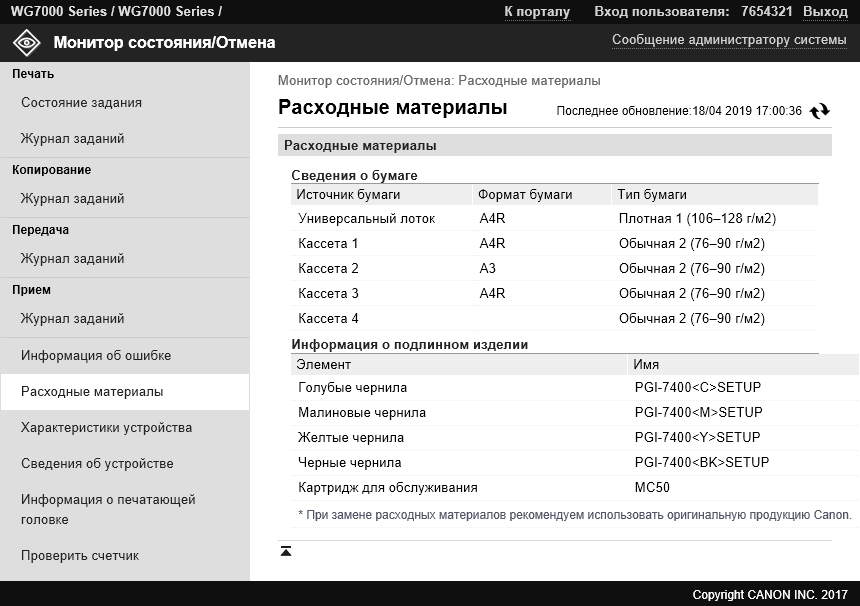Image resolution: width=860 pixels, height=606 pixels.
Task: Select Расходные материалы in the sidebar
Action: tap(92, 392)
